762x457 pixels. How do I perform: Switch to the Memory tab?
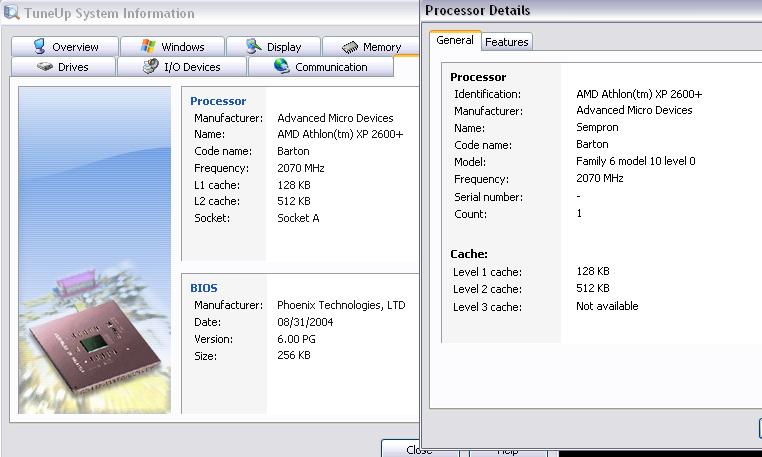(371, 47)
